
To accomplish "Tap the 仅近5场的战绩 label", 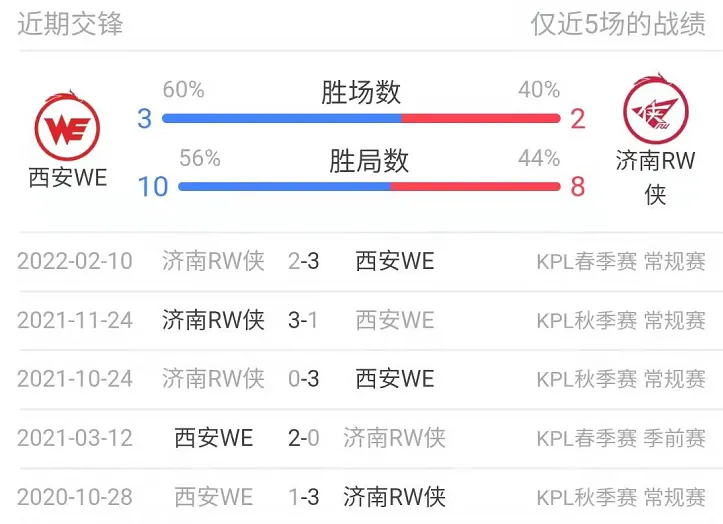I will pos(618,24).
